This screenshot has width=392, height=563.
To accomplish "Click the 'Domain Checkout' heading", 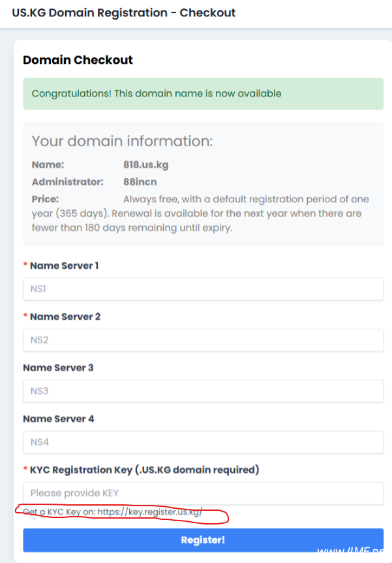I will 78,60.
